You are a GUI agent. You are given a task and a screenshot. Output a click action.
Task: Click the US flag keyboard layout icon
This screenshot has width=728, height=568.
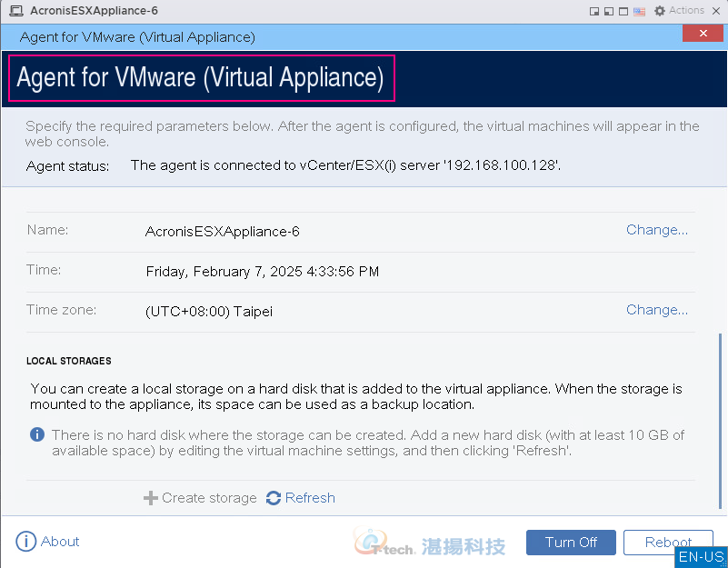click(x=639, y=11)
